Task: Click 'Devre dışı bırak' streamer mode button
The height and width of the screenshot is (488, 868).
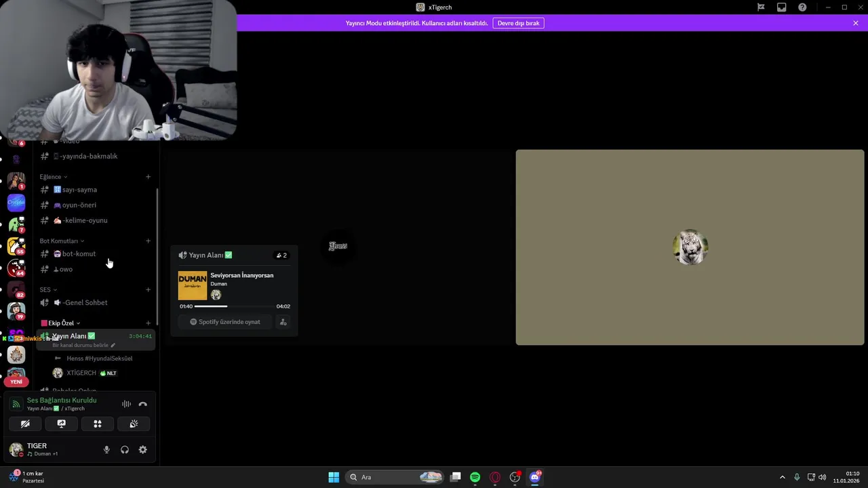Action: coord(518,23)
